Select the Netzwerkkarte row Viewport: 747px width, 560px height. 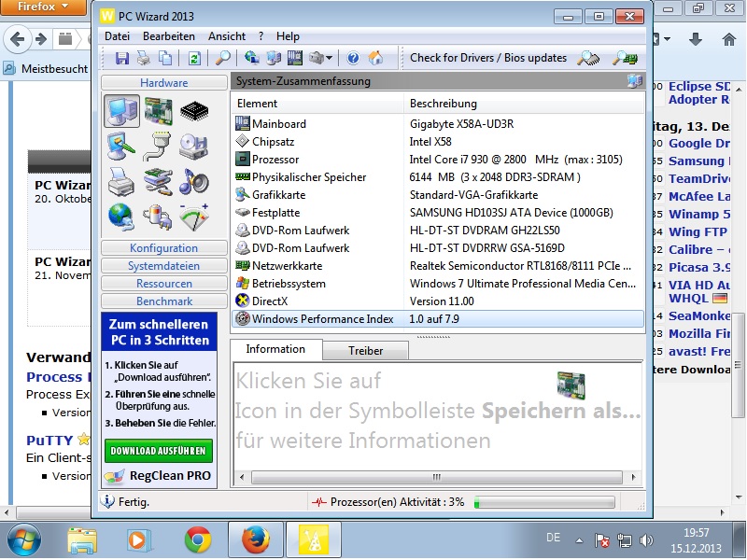click(437, 266)
